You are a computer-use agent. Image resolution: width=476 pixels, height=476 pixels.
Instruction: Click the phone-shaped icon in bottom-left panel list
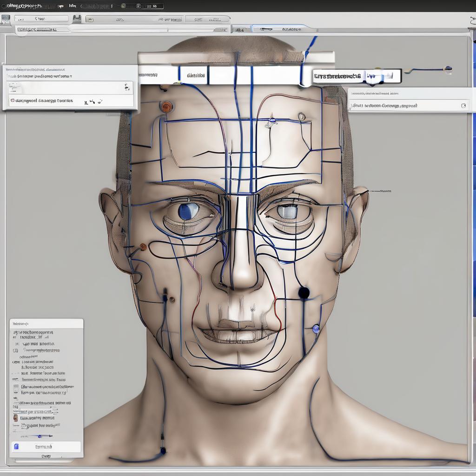click(16, 389)
